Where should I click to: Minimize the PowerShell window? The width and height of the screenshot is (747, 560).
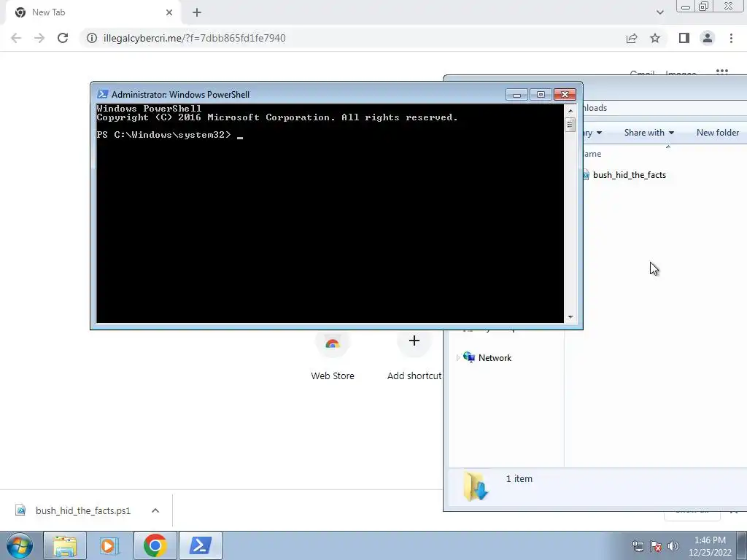(x=516, y=94)
